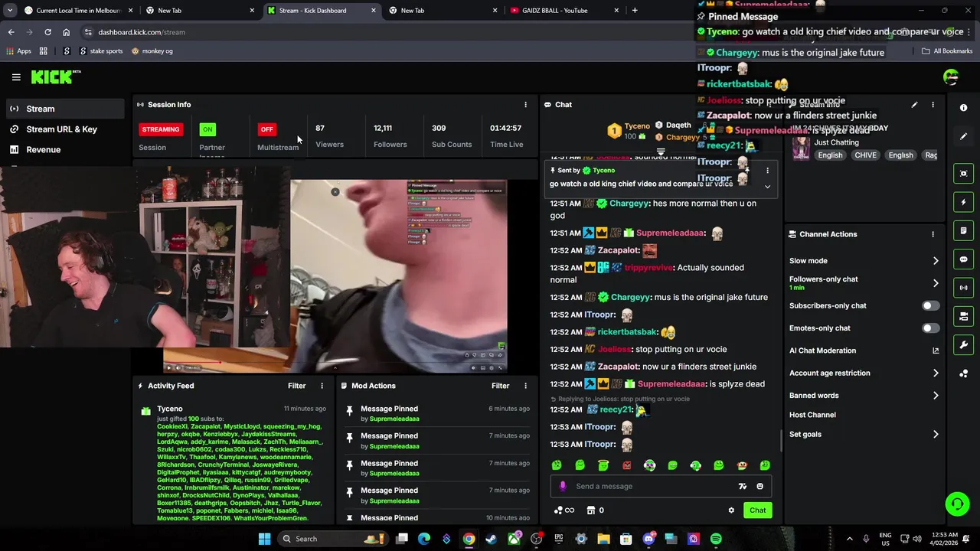This screenshot has height=551, width=980.
Task: Open Mod Actions three-dot options
Action: pos(525,386)
